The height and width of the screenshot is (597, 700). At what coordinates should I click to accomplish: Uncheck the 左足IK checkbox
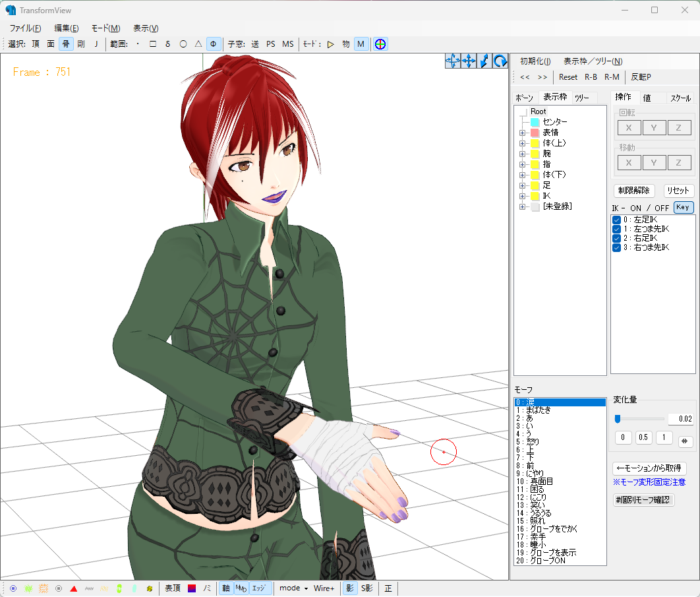point(616,220)
